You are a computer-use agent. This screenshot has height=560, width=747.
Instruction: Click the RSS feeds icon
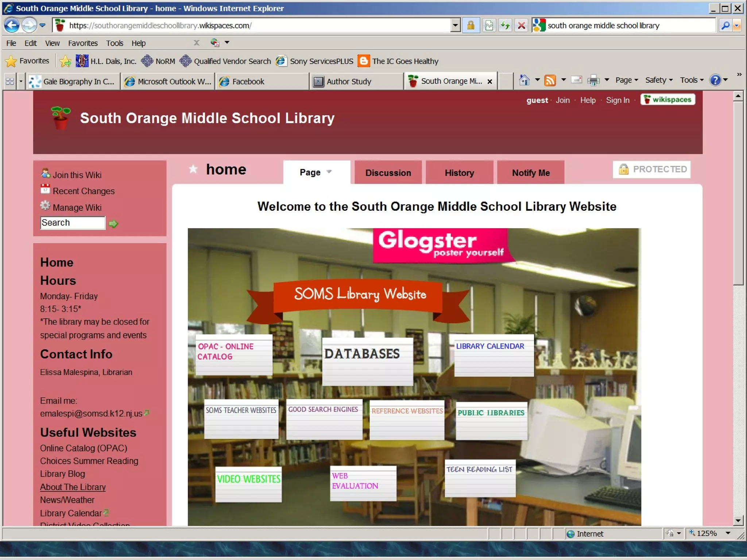[x=550, y=80]
